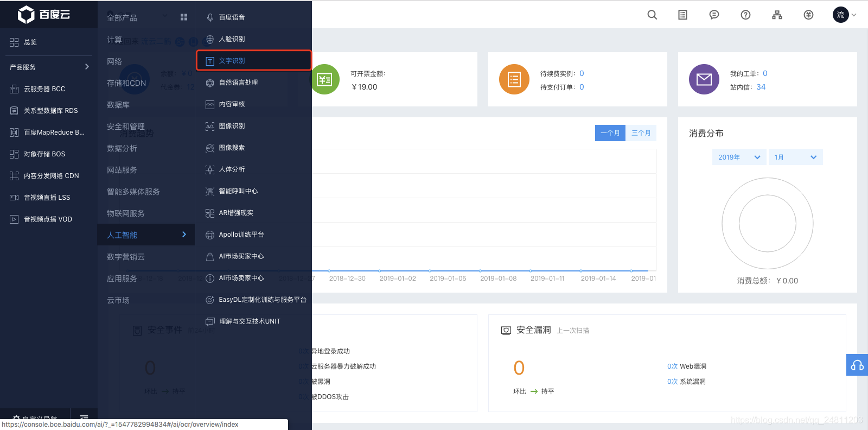Open the help question mark icon
Viewport: 868px width, 430px height.
point(745,15)
